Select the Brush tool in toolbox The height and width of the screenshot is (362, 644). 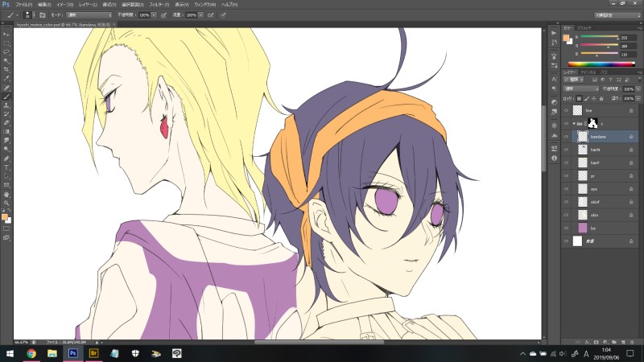point(6,97)
